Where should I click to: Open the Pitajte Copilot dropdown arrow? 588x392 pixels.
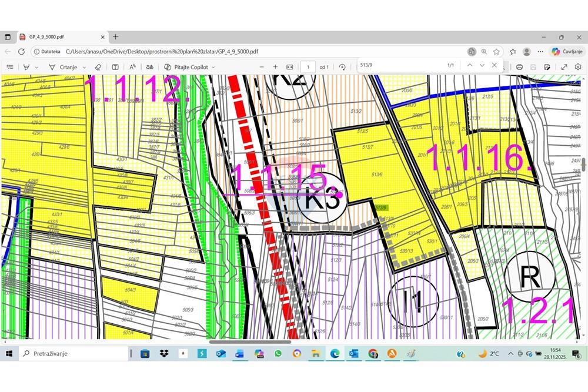pos(213,68)
